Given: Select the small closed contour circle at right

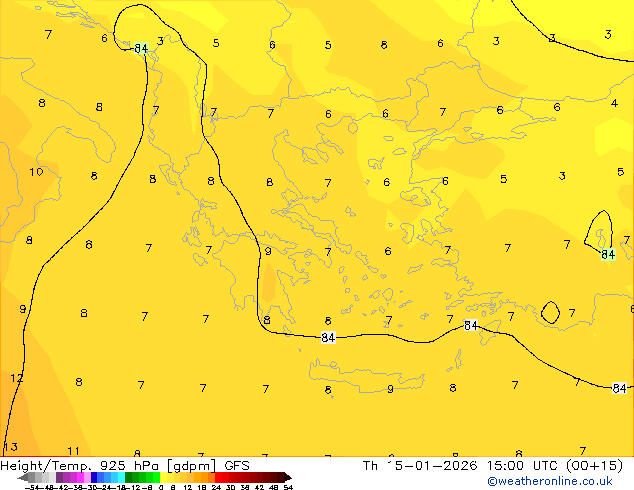Looking at the screenshot, I should 549,312.
